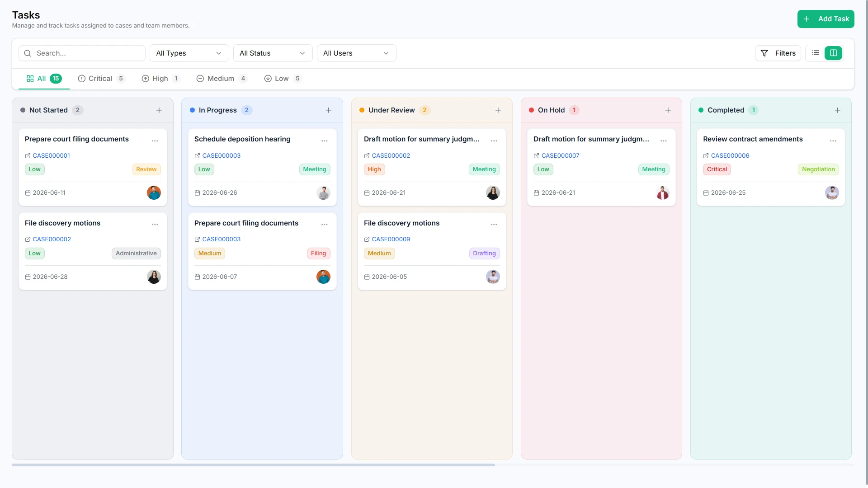Open CASE000002 link on Under Review Draft motion card

pyautogui.click(x=391, y=155)
